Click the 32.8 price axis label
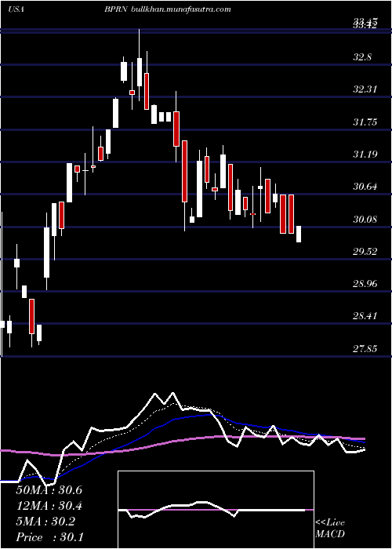Viewport: 392px width, 549px height. [x=362, y=56]
